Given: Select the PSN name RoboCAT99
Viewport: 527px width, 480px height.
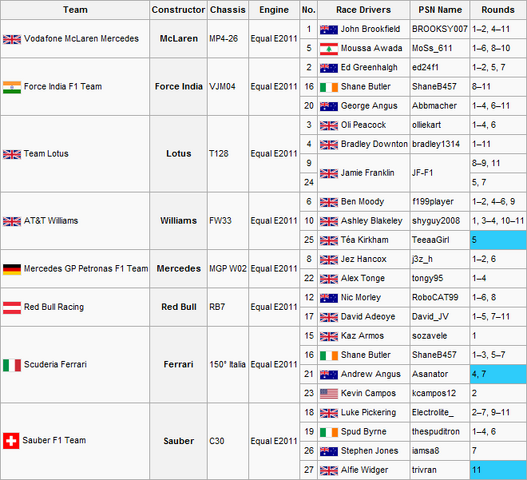Looking at the screenshot, I should pyautogui.click(x=435, y=297).
